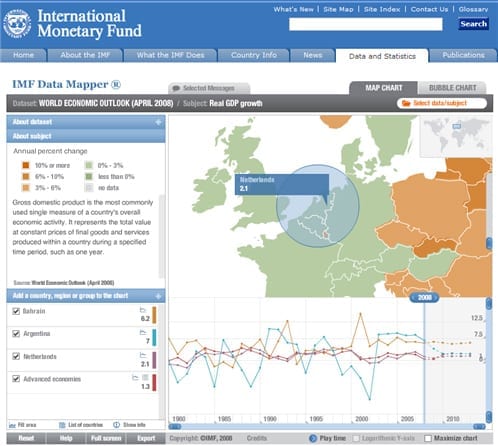Viewport: 498px width, 446px height.
Task: Click the folder icon in Select data/subject
Action: 406,103
